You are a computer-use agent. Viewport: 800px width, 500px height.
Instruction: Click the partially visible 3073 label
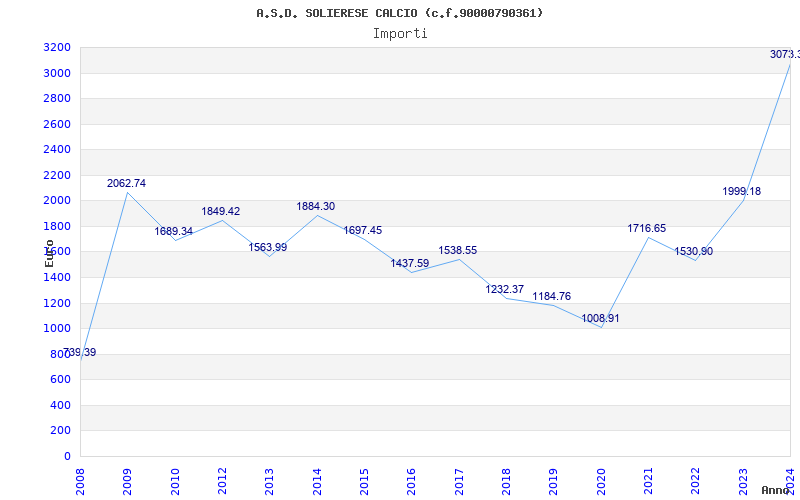pyautogui.click(x=785, y=54)
